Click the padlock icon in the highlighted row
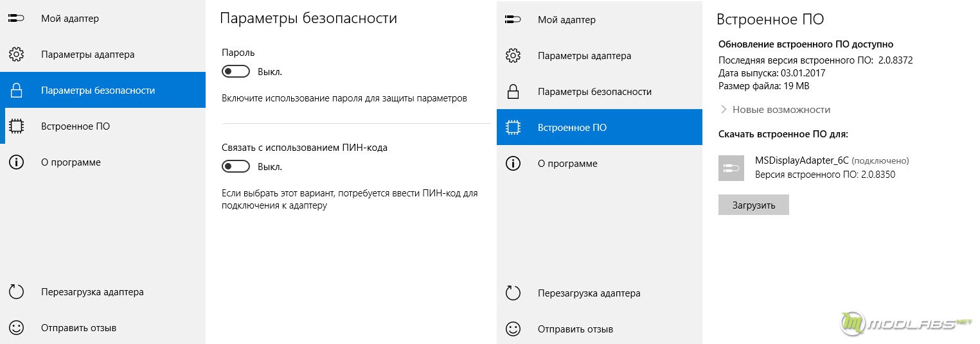Image resolution: width=980 pixels, height=344 pixels. [x=16, y=90]
